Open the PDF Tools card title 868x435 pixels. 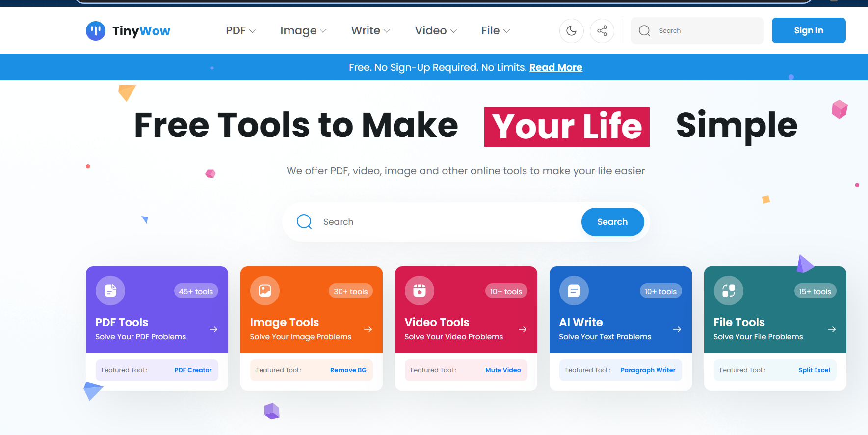(x=122, y=322)
